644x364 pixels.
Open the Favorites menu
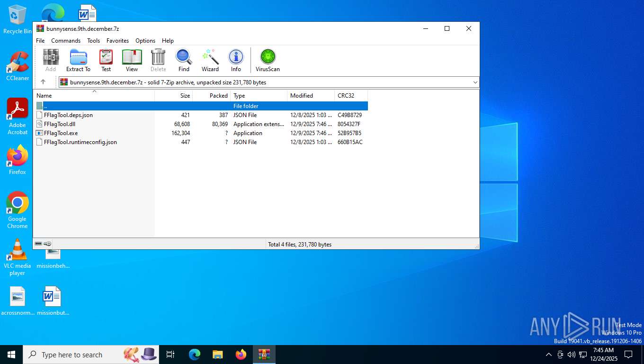pyautogui.click(x=117, y=41)
